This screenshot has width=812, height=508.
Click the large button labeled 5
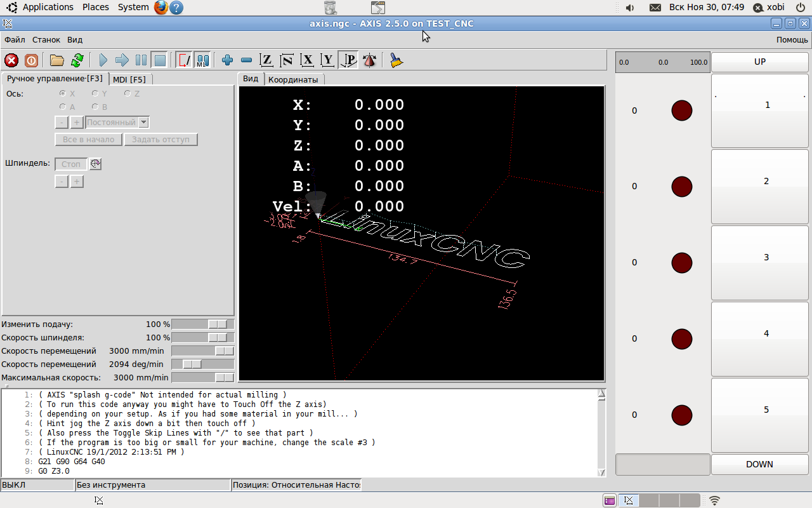[x=760, y=415]
